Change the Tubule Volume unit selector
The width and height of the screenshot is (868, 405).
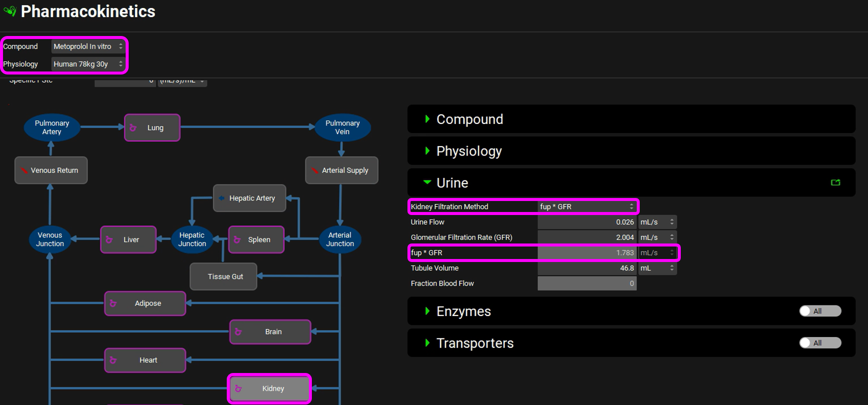pos(657,268)
